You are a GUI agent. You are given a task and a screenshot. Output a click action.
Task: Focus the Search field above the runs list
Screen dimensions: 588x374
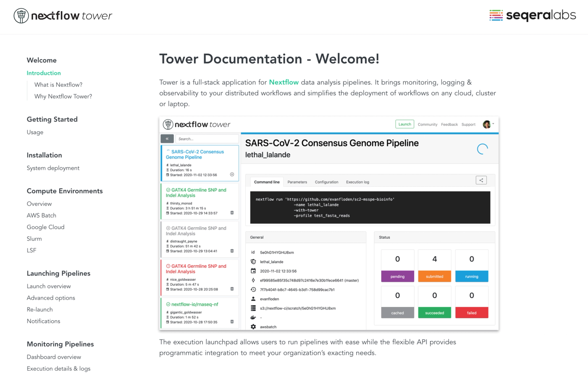(207, 139)
